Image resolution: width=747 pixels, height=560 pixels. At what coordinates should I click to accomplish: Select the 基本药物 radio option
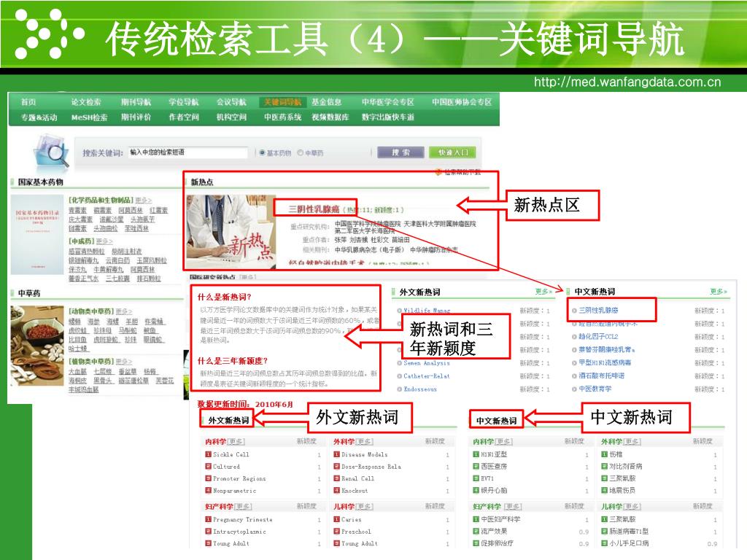(262, 153)
